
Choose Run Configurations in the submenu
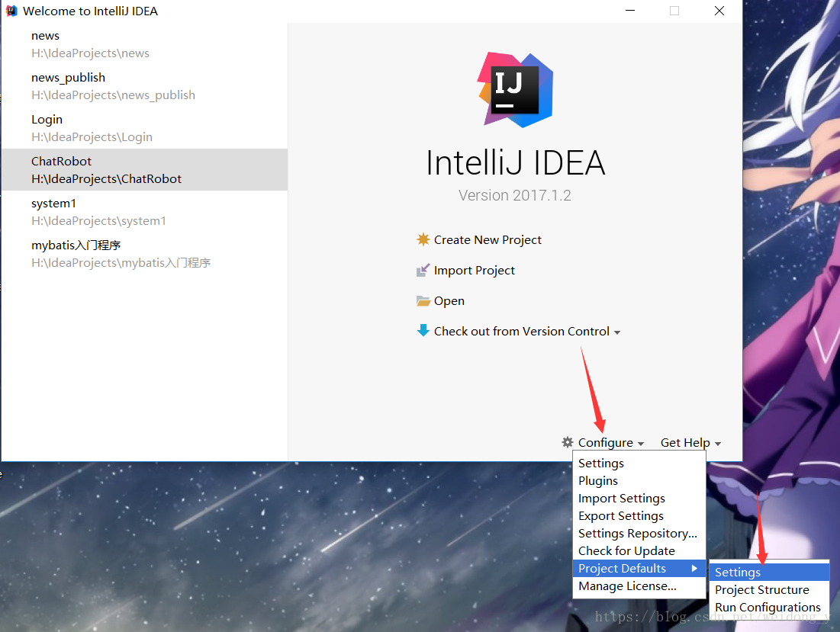coord(769,608)
